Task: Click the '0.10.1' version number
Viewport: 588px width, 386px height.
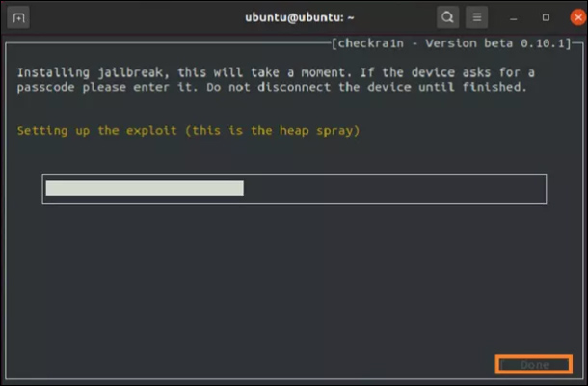Action: click(x=550, y=44)
